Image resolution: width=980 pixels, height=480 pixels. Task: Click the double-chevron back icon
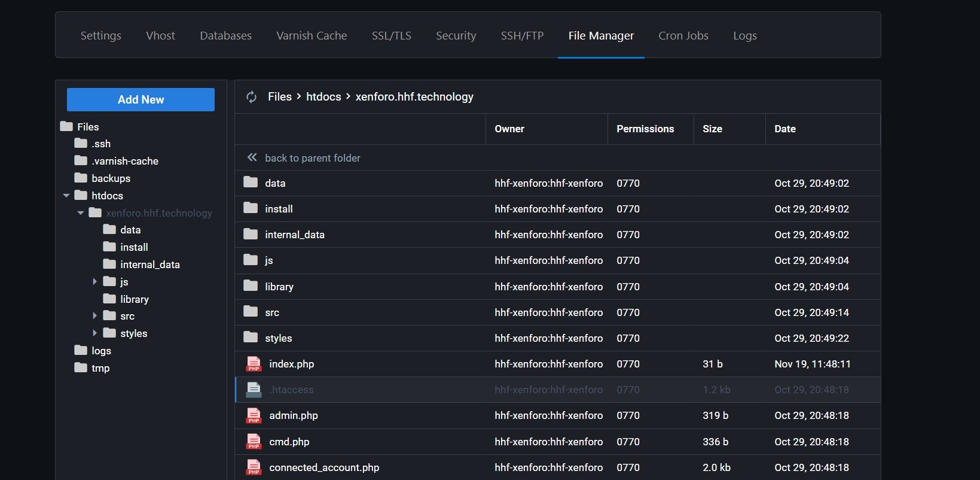pyautogui.click(x=252, y=157)
